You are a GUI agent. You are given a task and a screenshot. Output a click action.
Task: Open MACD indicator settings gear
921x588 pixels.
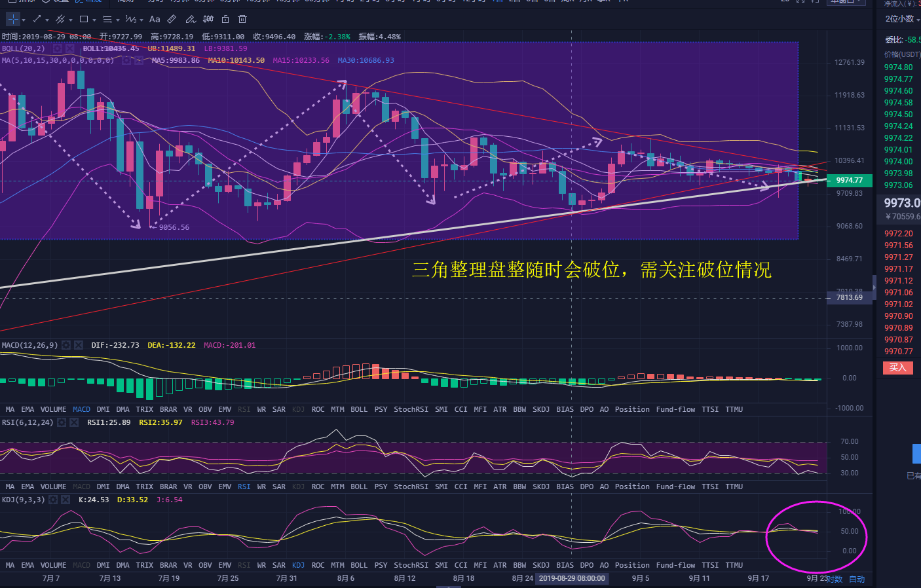(x=66, y=345)
